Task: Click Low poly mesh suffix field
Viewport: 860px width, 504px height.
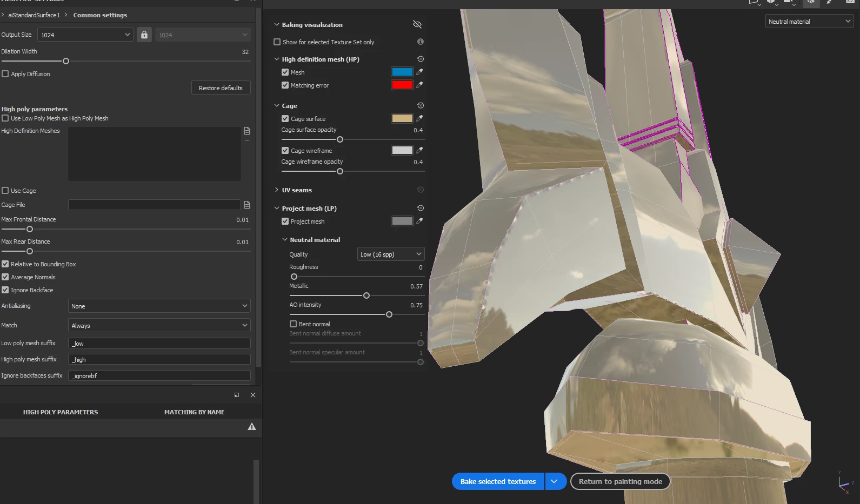Action: tap(159, 343)
